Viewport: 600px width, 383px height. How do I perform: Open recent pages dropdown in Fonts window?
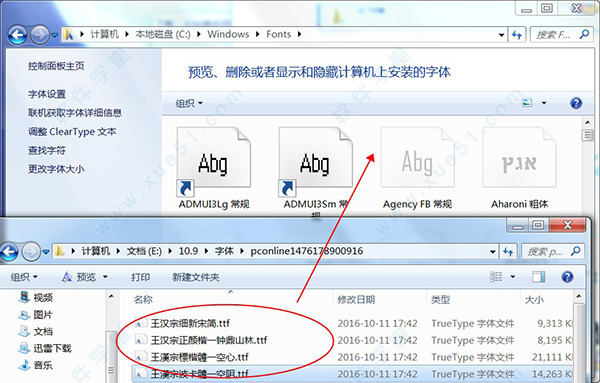(55, 35)
